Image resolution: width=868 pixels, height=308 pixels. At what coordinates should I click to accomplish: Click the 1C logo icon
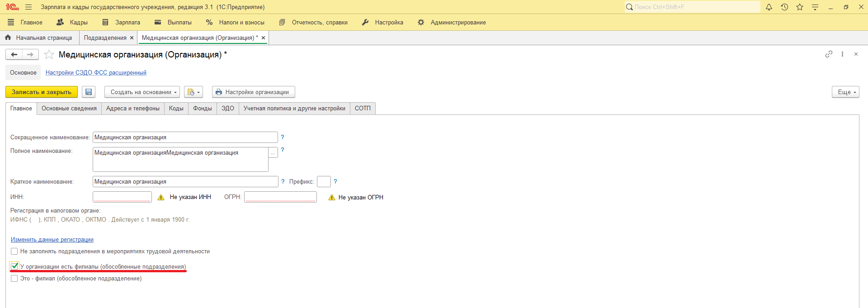click(x=12, y=7)
